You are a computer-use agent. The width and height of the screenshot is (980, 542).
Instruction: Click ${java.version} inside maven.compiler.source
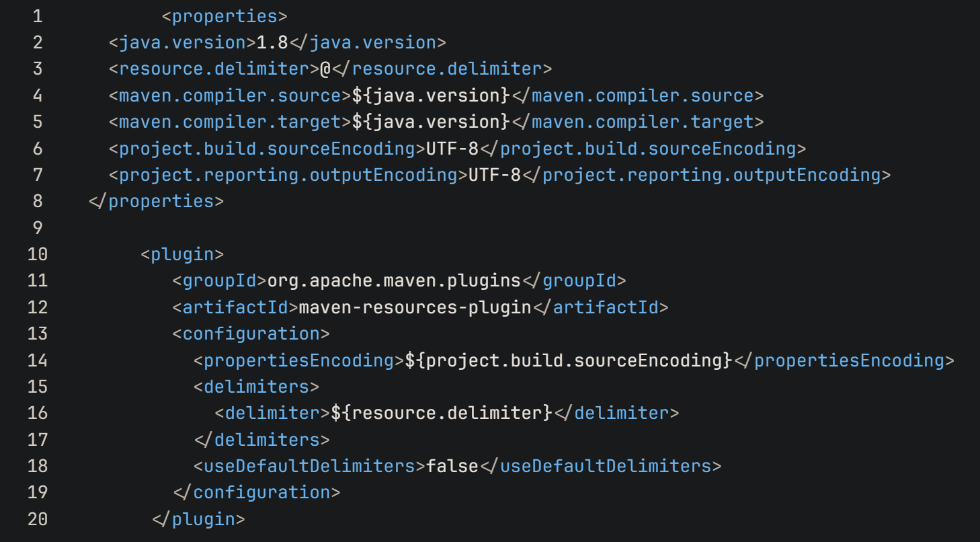point(431,95)
